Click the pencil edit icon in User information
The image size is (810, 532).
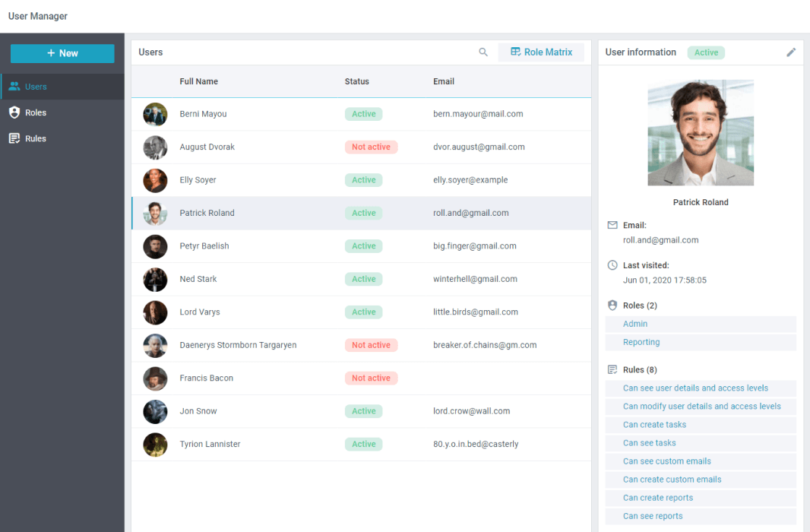click(791, 52)
